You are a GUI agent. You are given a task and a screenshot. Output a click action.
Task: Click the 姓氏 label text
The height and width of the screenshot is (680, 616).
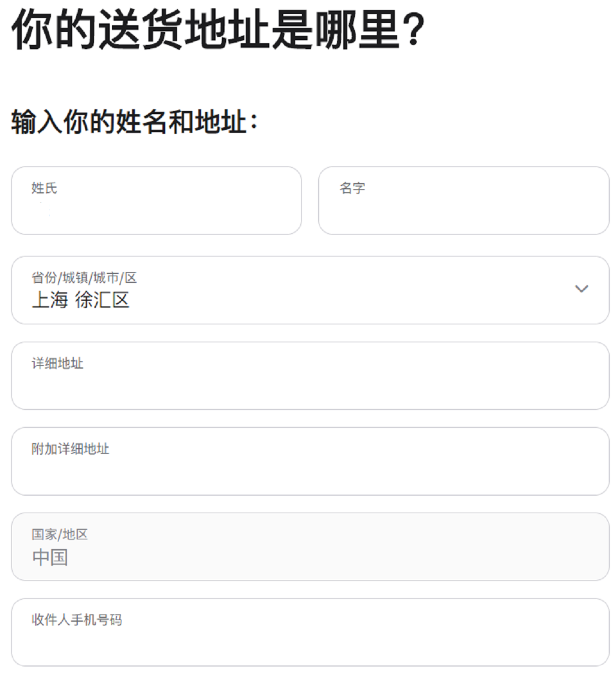click(x=44, y=188)
